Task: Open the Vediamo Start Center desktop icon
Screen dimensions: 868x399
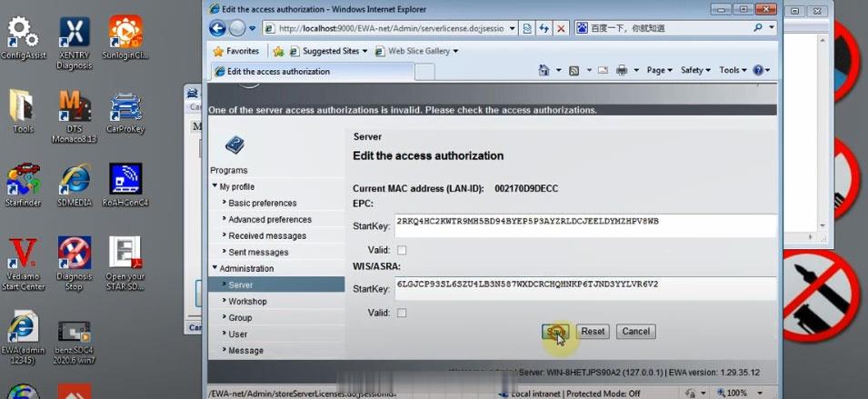Action: click(x=23, y=264)
